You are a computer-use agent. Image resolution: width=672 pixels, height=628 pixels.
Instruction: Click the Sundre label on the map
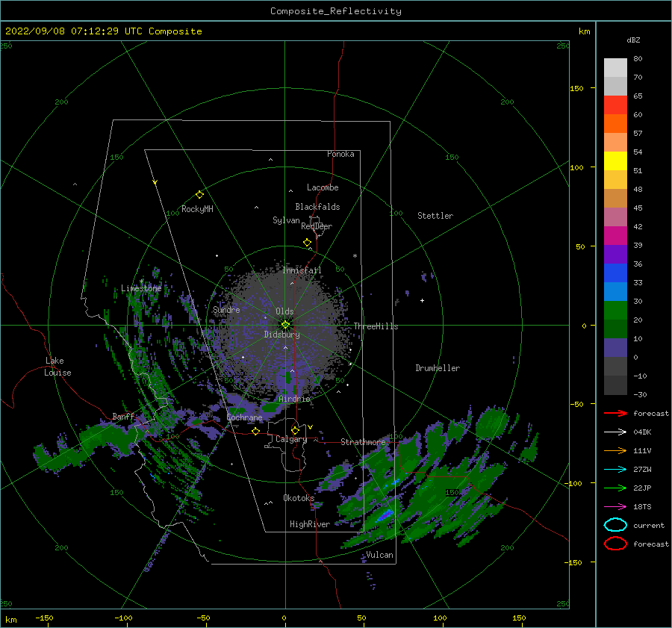(x=226, y=309)
